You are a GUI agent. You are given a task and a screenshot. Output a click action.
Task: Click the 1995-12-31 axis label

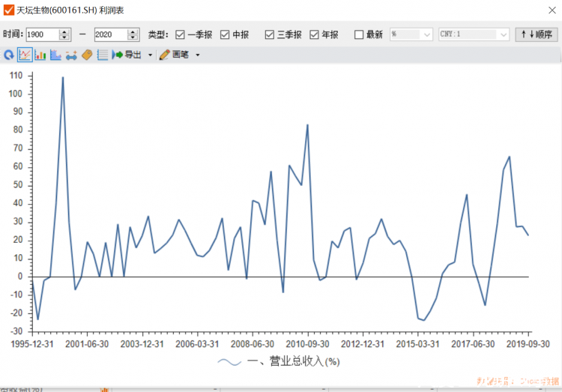click(x=32, y=344)
